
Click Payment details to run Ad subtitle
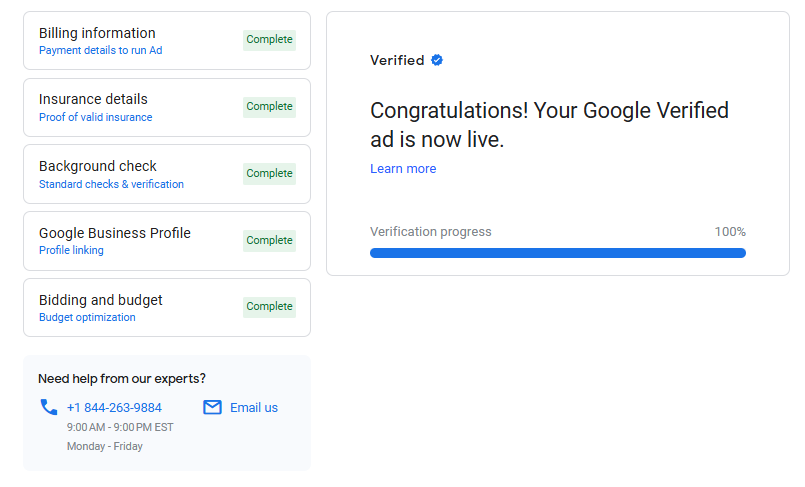pyautogui.click(x=100, y=50)
